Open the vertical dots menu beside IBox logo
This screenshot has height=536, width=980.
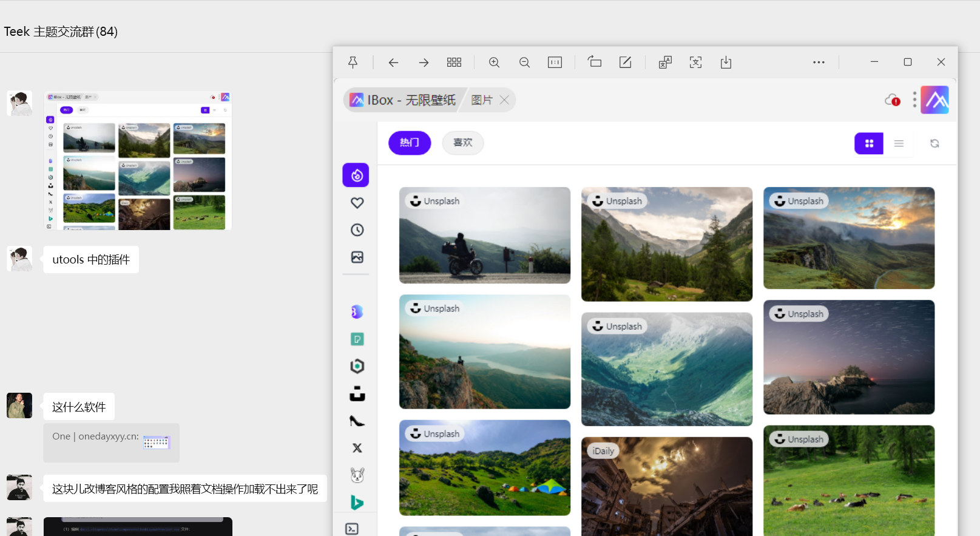914,100
